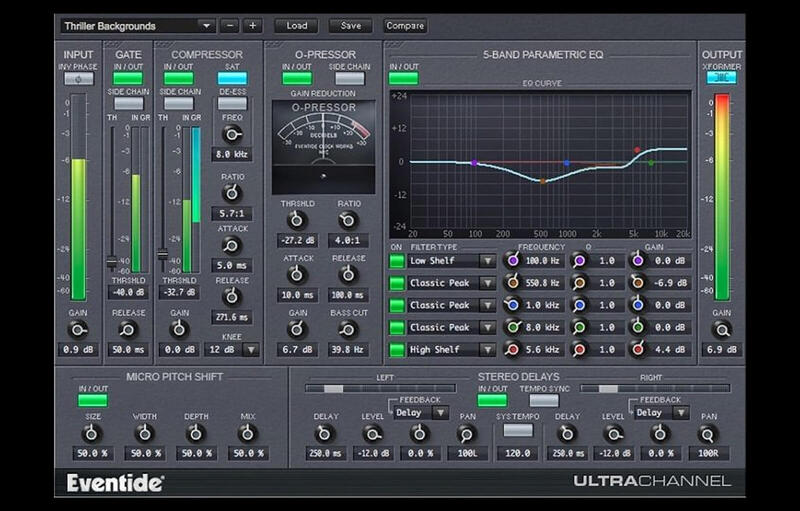The width and height of the screenshot is (800, 511).
Task: Click the Micro Pitch Shift DEPTH knob
Action: (x=196, y=434)
